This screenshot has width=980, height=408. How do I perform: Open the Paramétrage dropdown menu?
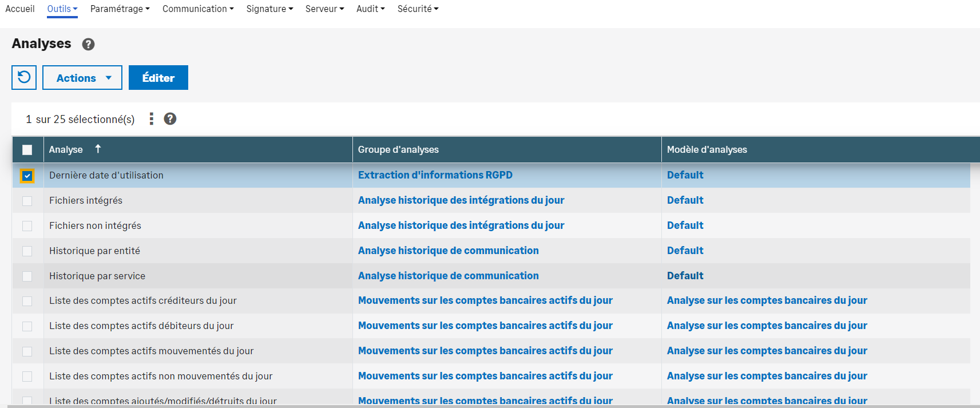coord(120,9)
